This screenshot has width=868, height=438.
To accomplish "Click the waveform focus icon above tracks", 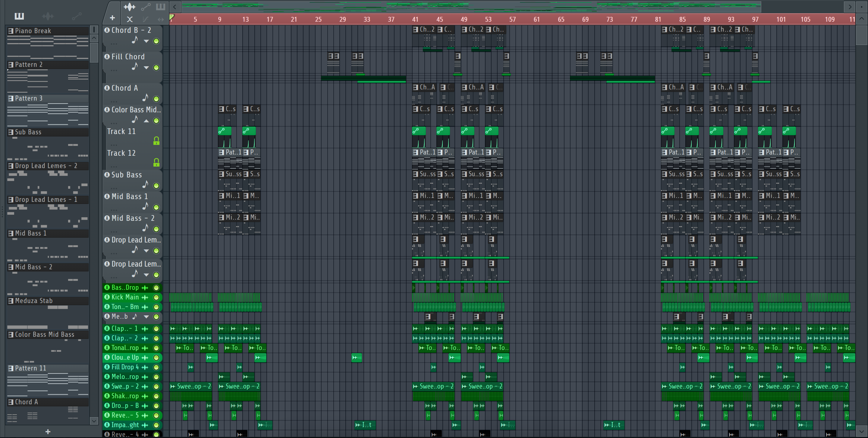I will point(129,7).
